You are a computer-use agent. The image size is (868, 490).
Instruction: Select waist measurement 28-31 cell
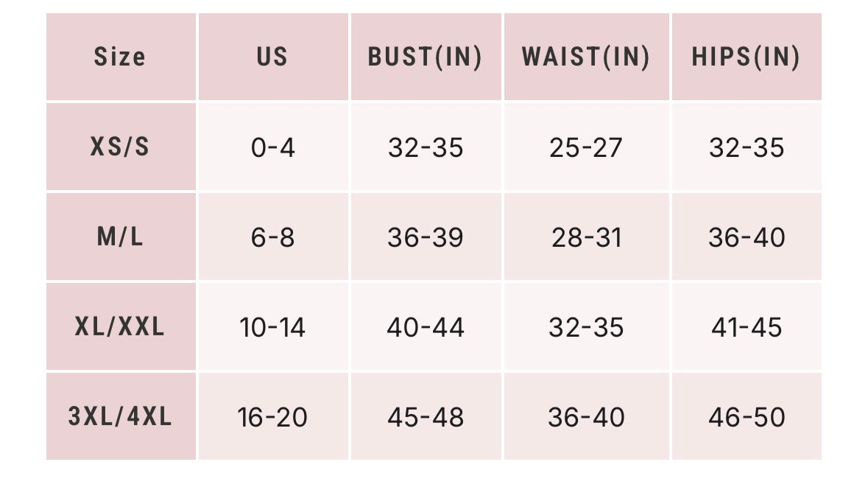click(x=586, y=237)
